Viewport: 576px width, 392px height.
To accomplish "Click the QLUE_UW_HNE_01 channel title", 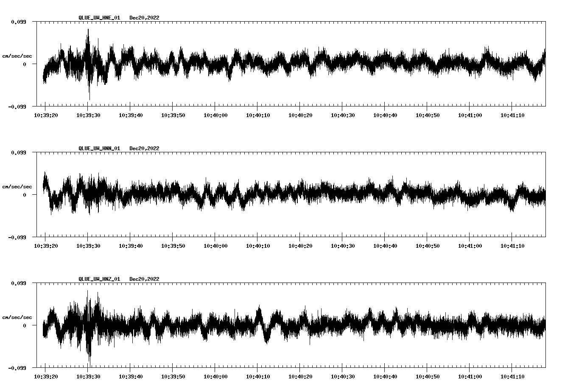I will point(99,18).
